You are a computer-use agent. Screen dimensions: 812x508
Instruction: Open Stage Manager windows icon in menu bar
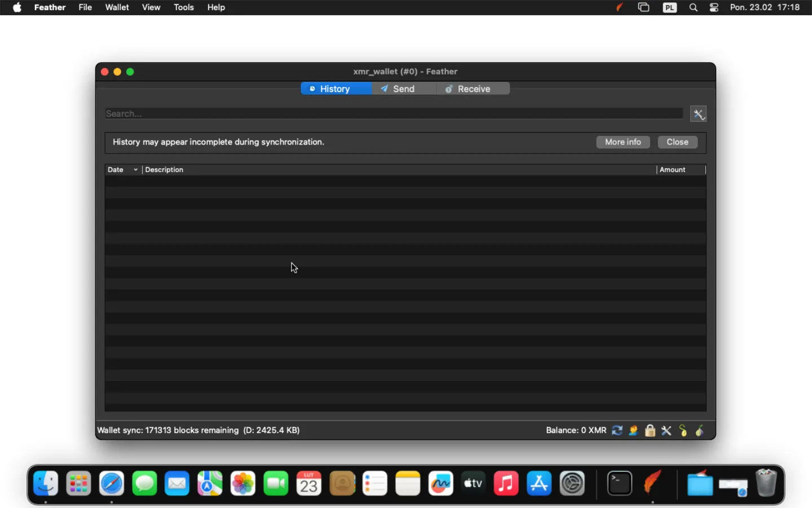644,7
